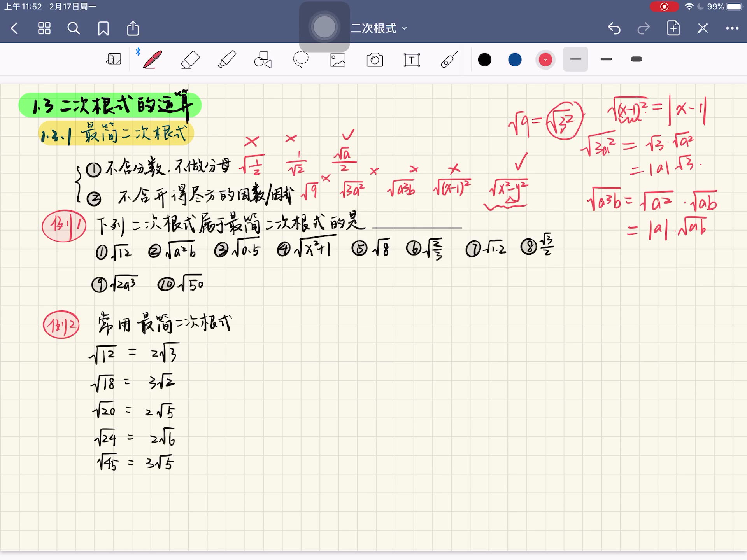Tap the handwritten line √24 = 2√6

pos(135,438)
